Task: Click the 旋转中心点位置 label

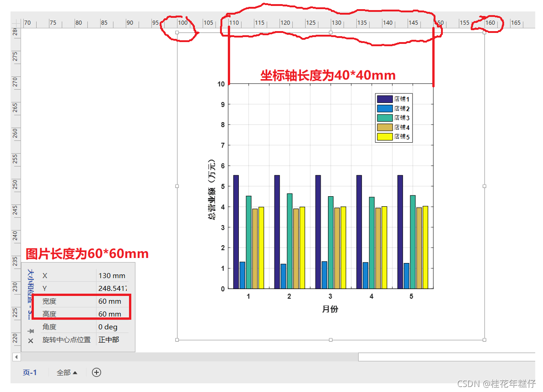Action: (66, 340)
